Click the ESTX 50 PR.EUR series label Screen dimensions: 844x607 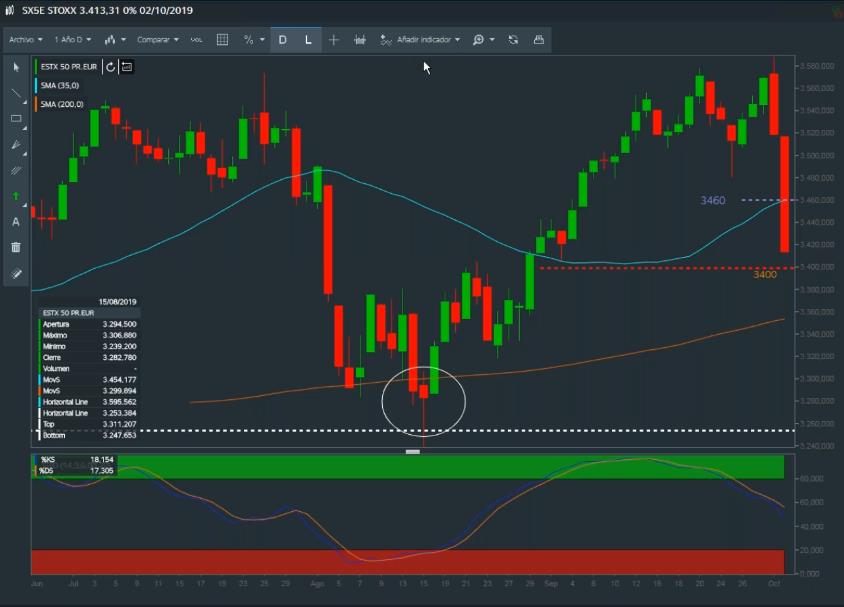point(68,67)
